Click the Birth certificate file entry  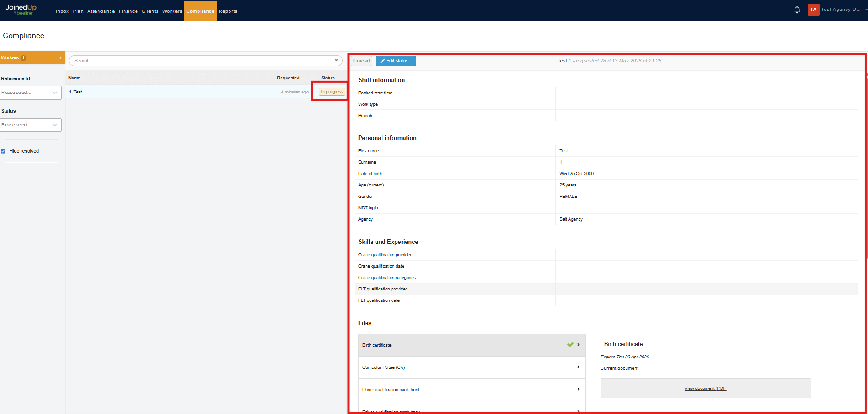(x=471, y=345)
